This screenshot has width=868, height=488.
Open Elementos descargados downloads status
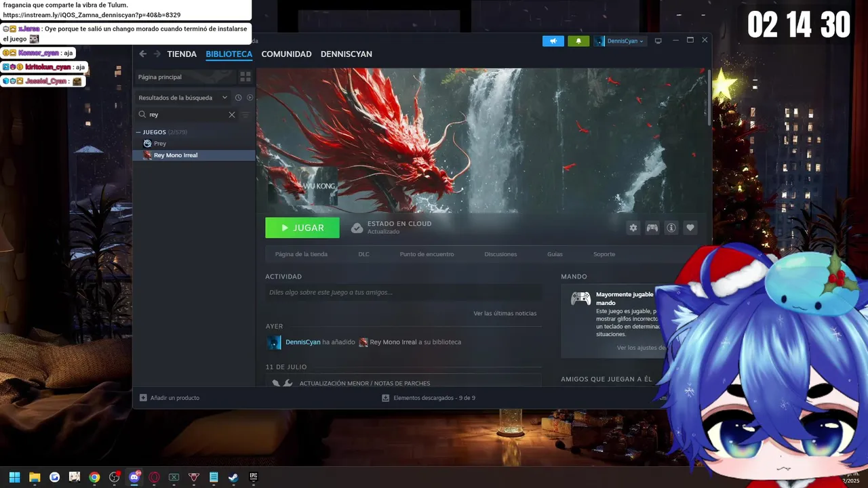[429, 398]
